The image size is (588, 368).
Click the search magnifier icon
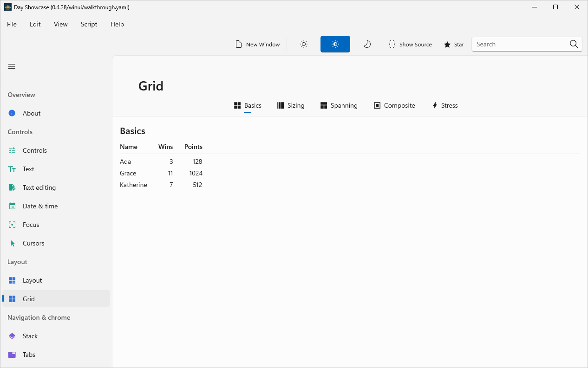pos(574,44)
